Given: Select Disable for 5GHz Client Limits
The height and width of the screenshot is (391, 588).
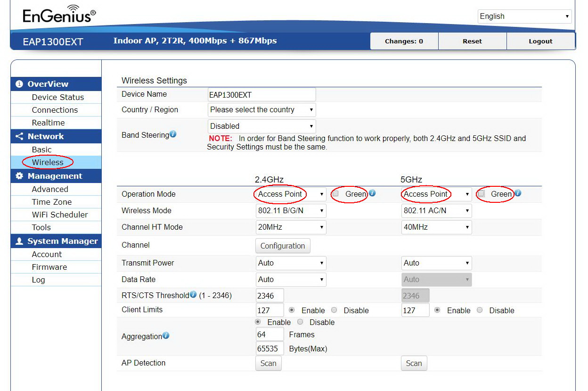Looking at the screenshot, I should tap(480, 310).
